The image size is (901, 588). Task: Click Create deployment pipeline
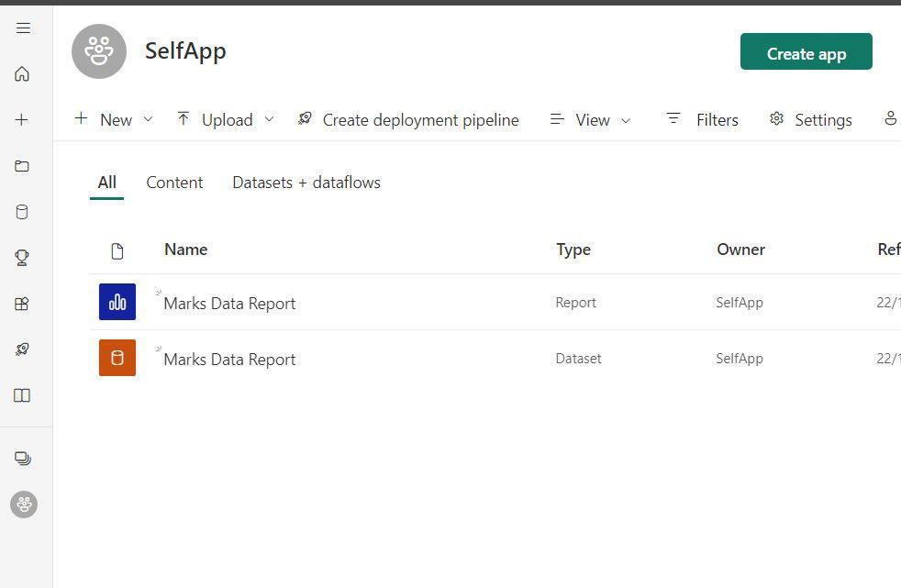(408, 120)
